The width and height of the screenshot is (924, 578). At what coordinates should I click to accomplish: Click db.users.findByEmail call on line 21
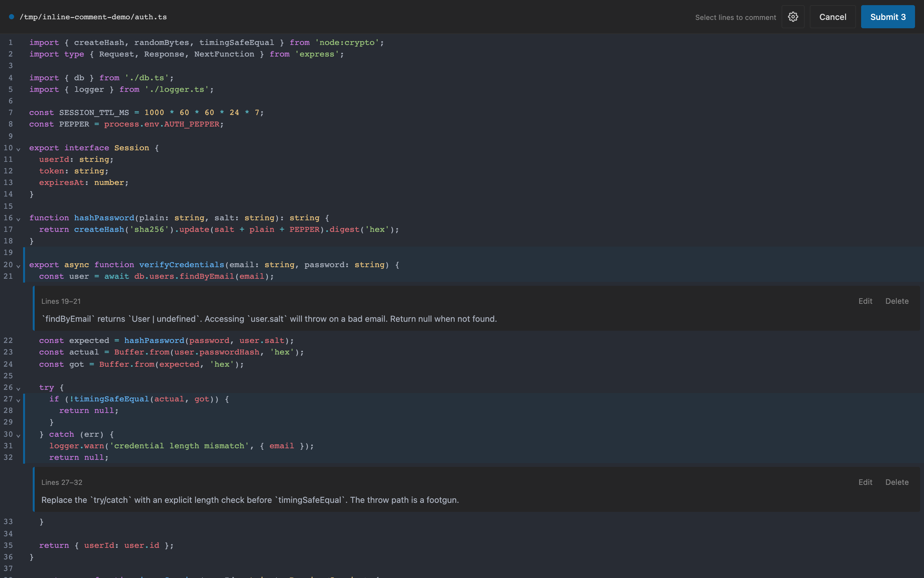(184, 276)
